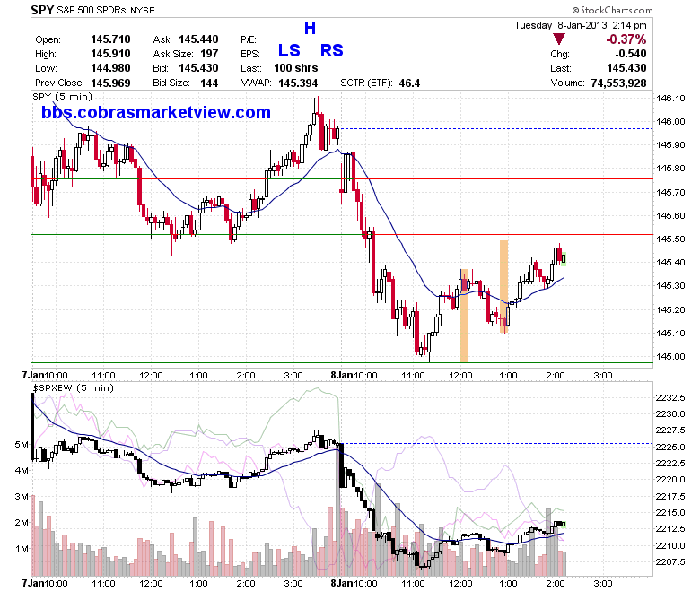Click the 8Jan date label under the SPY chart
Image resolution: width=700 pixels, height=591 pixels.
[342, 375]
